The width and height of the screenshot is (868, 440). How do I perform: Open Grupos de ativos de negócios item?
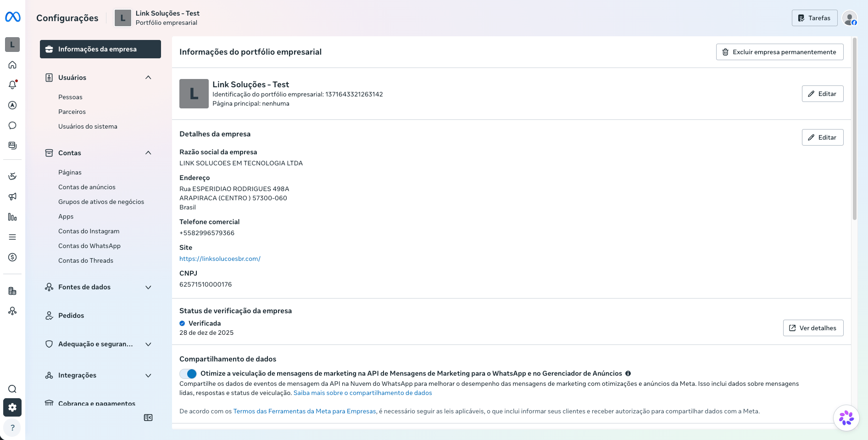pyautogui.click(x=101, y=202)
